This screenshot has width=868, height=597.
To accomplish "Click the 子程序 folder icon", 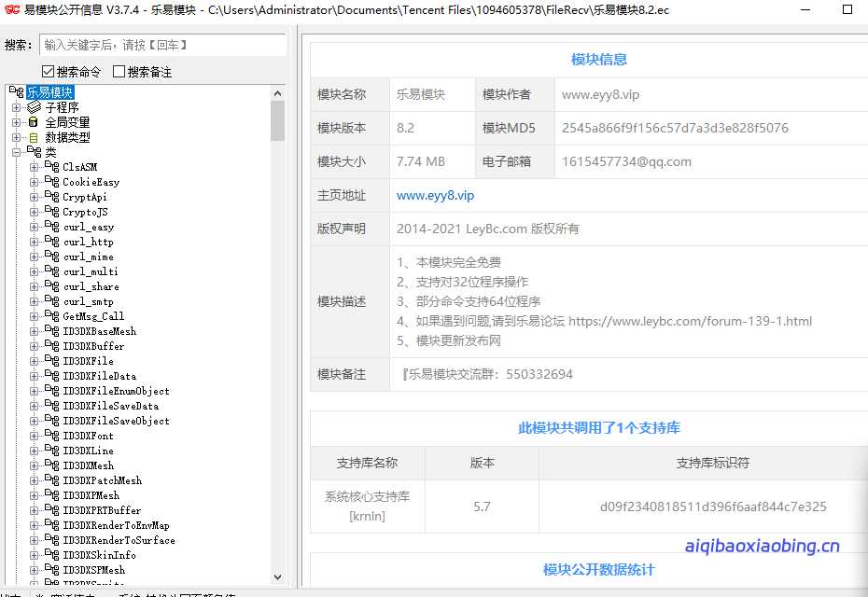I will (35, 107).
